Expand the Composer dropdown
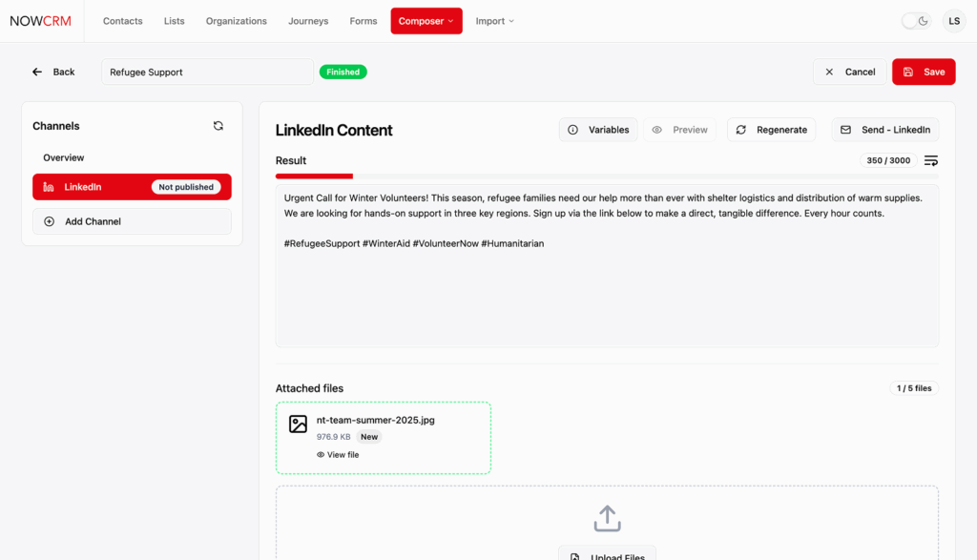Image resolution: width=977 pixels, height=560 pixels. 426,21
